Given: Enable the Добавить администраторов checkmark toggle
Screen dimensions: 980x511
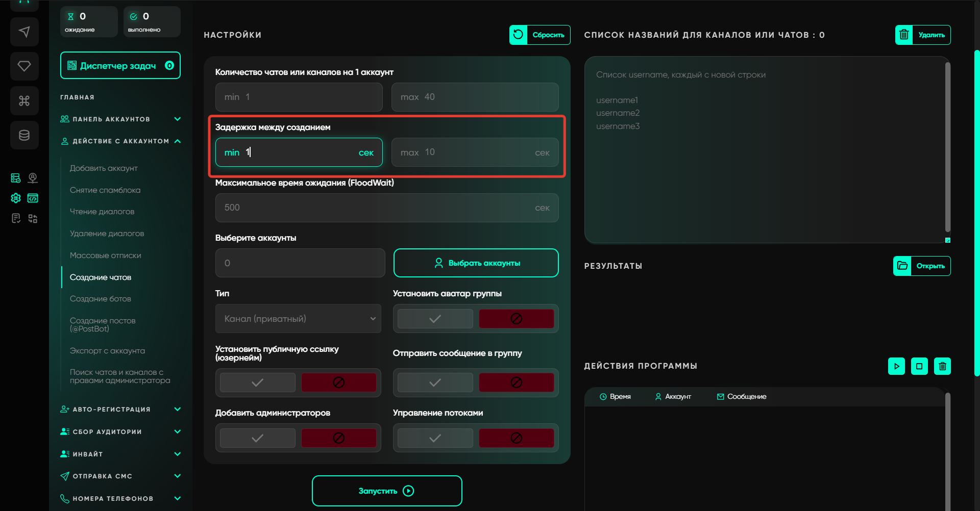Looking at the screenshot, I should point(257,438).
